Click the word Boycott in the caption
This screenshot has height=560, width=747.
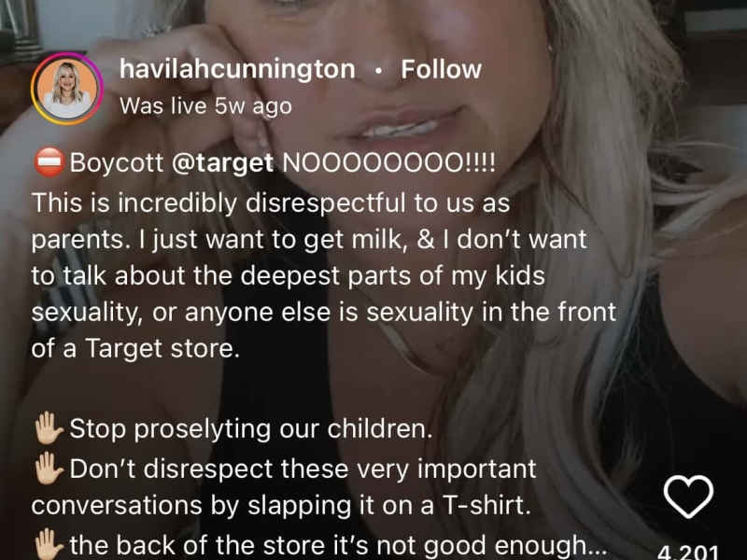[x=117, y=163]
